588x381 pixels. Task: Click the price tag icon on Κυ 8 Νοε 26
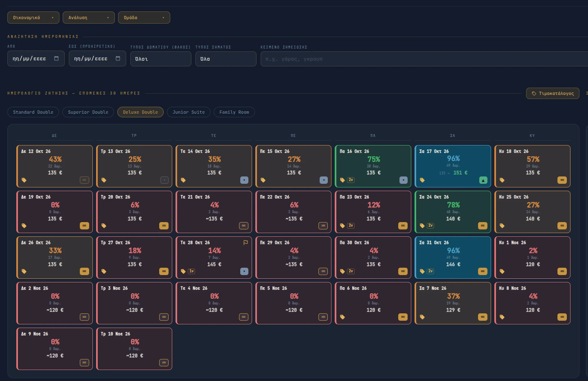[502, 317]
